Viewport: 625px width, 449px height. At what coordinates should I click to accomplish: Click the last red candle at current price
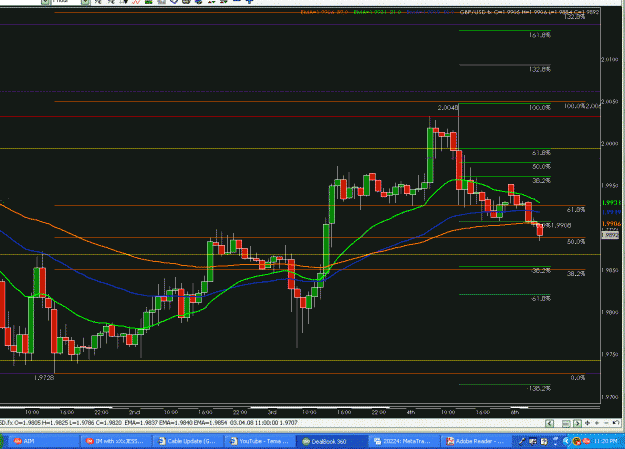(540, 230)
